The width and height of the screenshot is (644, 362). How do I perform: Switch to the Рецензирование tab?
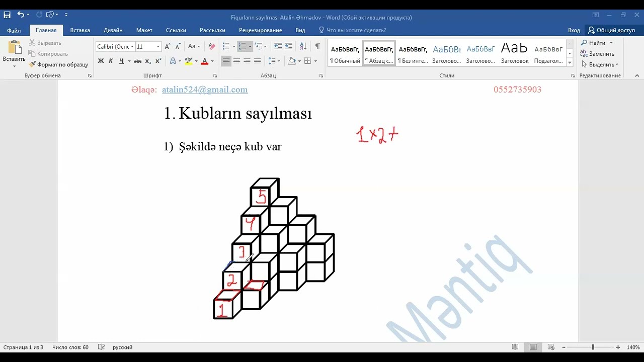tap(261, 30)
